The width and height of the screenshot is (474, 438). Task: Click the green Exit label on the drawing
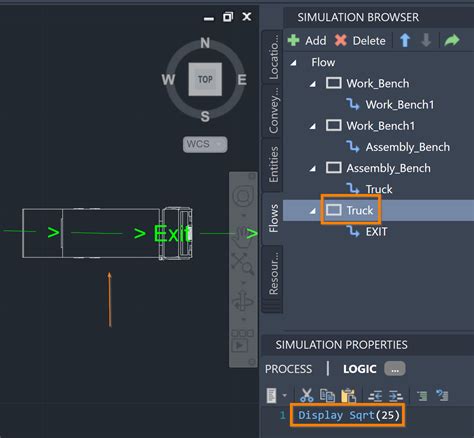tap(172, 233)
